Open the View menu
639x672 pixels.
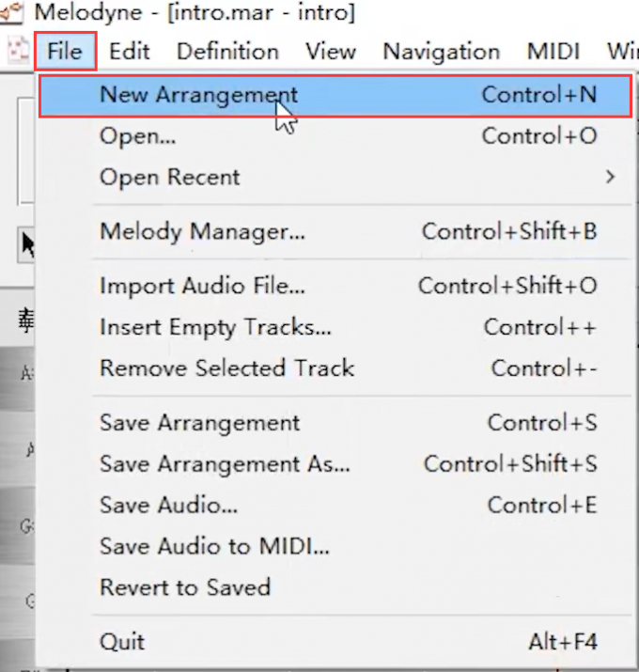click(x=331, y=52)
